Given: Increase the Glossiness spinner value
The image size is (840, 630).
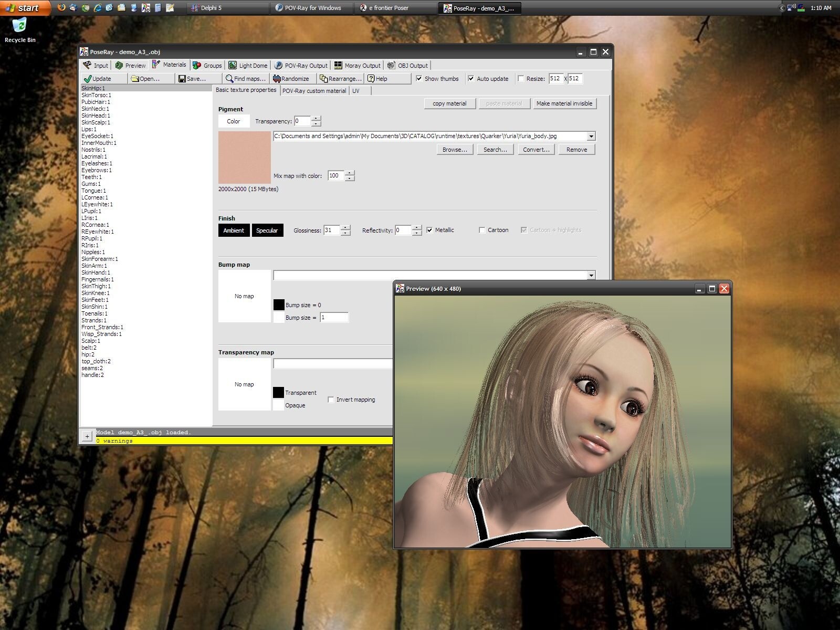Looking at the screenshot, I should pos(345,227).
